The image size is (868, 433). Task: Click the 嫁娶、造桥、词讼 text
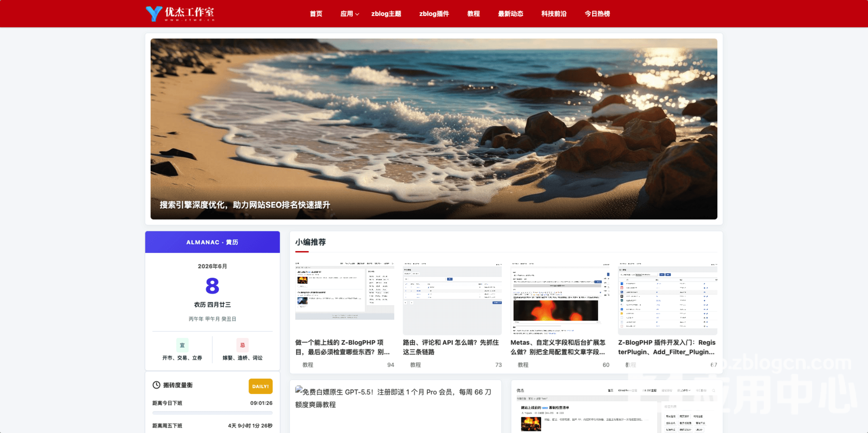pyautogui.click(x=242, y=358)
